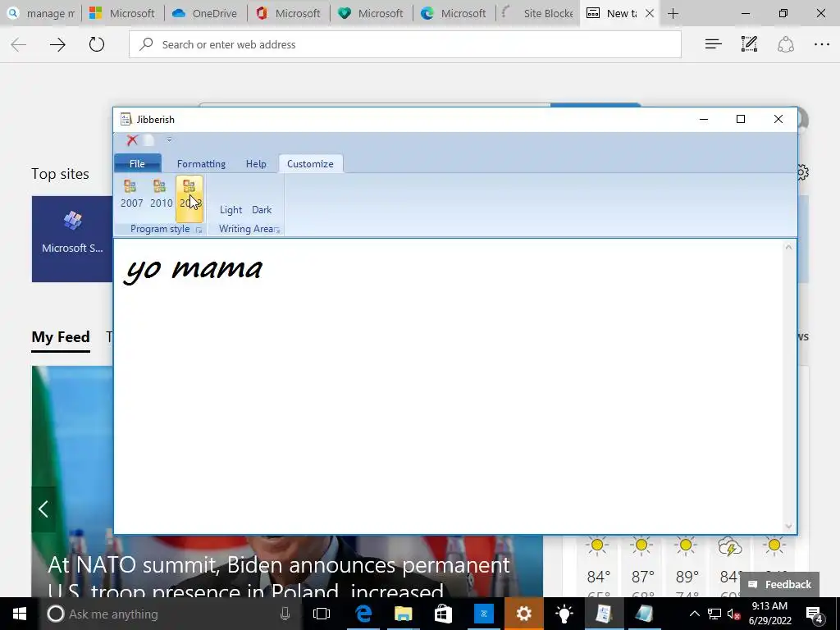Open Settings gear in the taskbar
840x630 pixels.
tap(523, 614)
